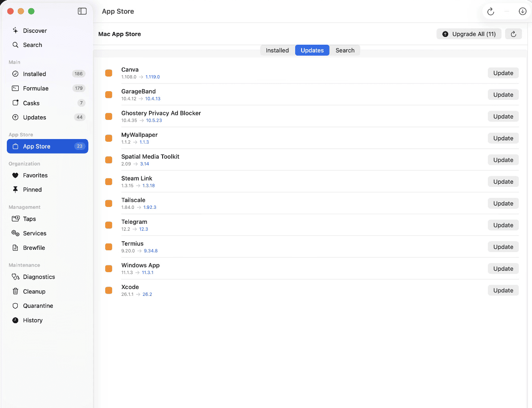Click Tailscale new version 1.92.3
532x408 pixels.
tap(149, 207)
